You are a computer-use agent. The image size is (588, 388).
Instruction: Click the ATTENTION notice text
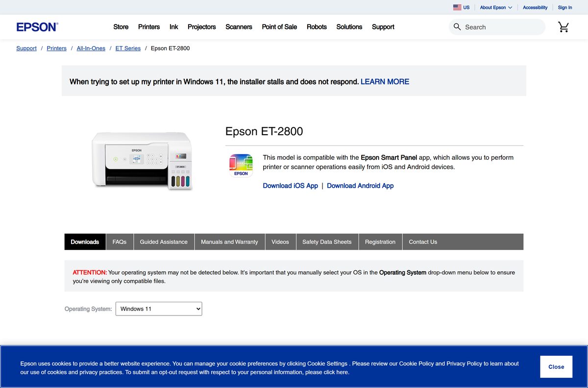click(x=90, y=272)
